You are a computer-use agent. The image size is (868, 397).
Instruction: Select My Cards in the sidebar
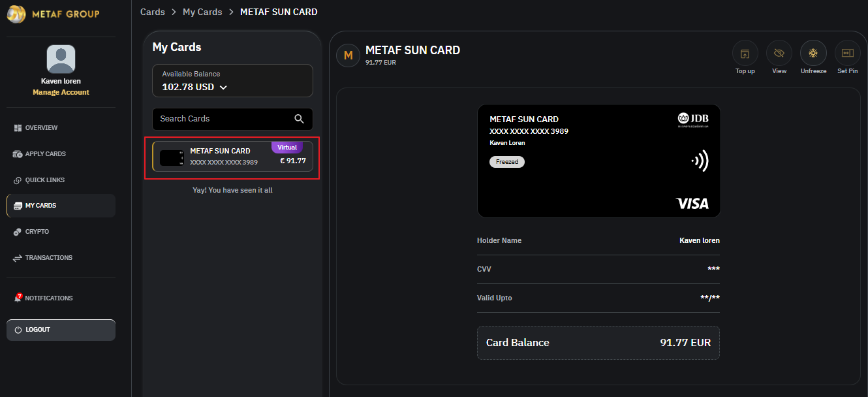point(61,206)
